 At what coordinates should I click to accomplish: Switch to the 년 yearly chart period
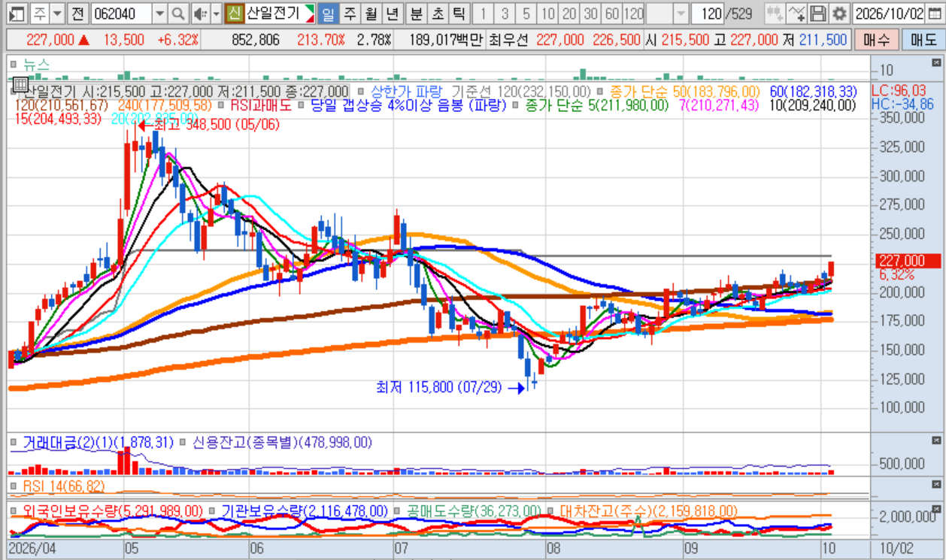click(x=392, y=14)
